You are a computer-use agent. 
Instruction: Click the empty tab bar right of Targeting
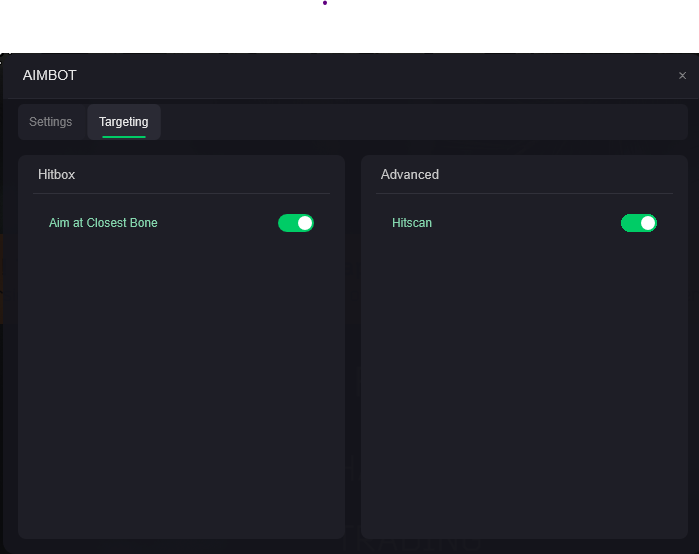click(420, 122)
